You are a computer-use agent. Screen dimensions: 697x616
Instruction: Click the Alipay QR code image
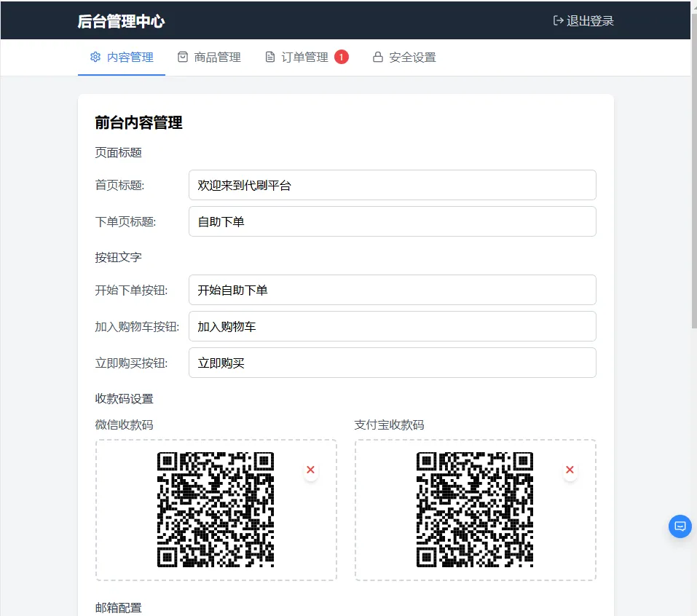coord(474,510)
